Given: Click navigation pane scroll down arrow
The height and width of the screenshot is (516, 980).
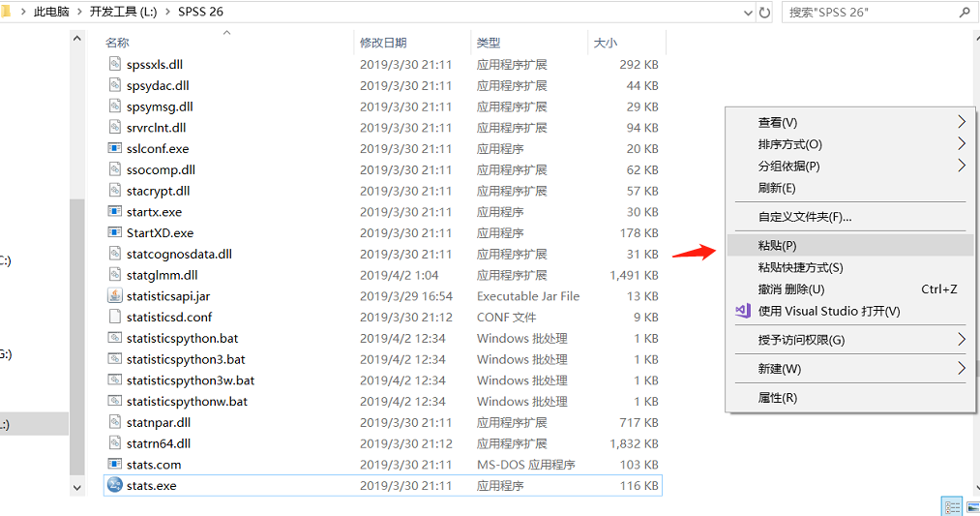Looking at the screenshot, I should (76, 487).
